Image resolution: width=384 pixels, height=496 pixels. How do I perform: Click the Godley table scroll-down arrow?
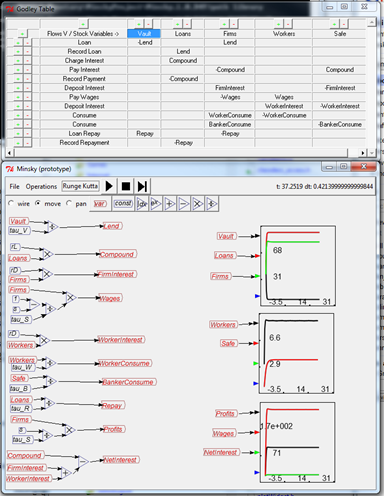pos(372,153)
